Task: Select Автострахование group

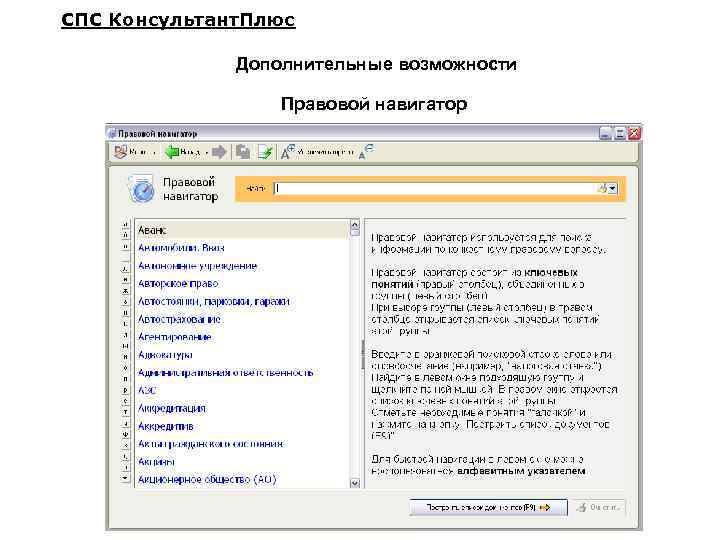Action: pos(179,319)
